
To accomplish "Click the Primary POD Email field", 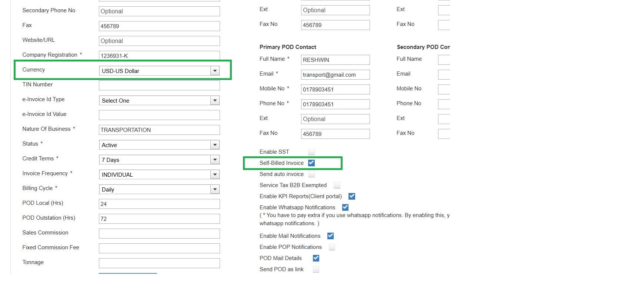I will pyautogui.click(x=336, y=74).
